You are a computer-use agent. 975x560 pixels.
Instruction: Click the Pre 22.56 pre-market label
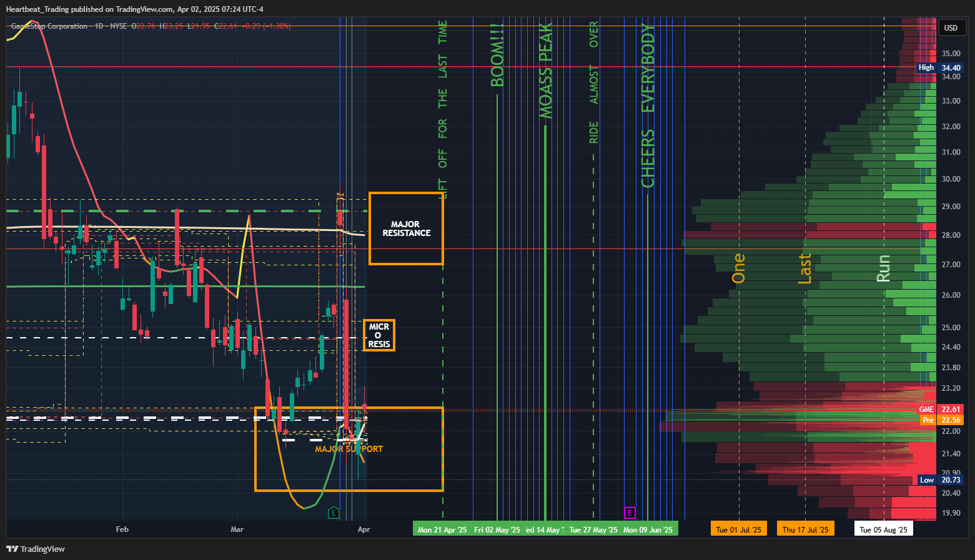[941, 420]
